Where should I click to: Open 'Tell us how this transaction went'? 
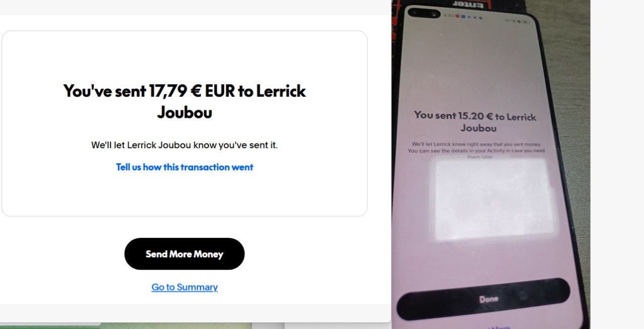185,167
